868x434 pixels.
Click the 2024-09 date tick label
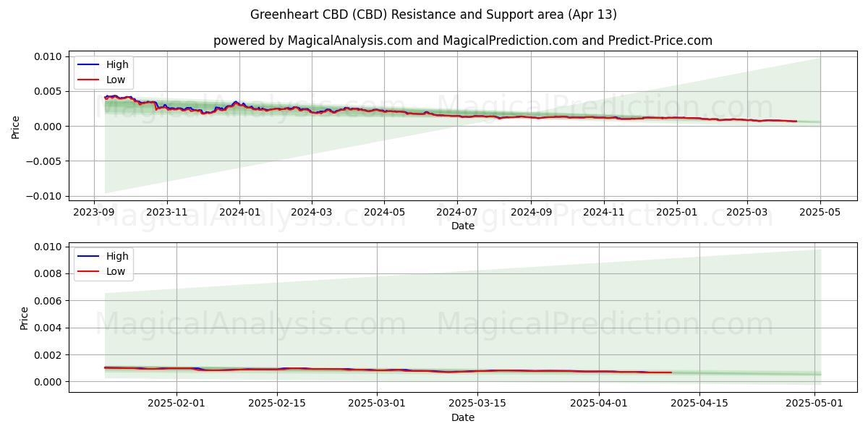[x=531, y=212]
